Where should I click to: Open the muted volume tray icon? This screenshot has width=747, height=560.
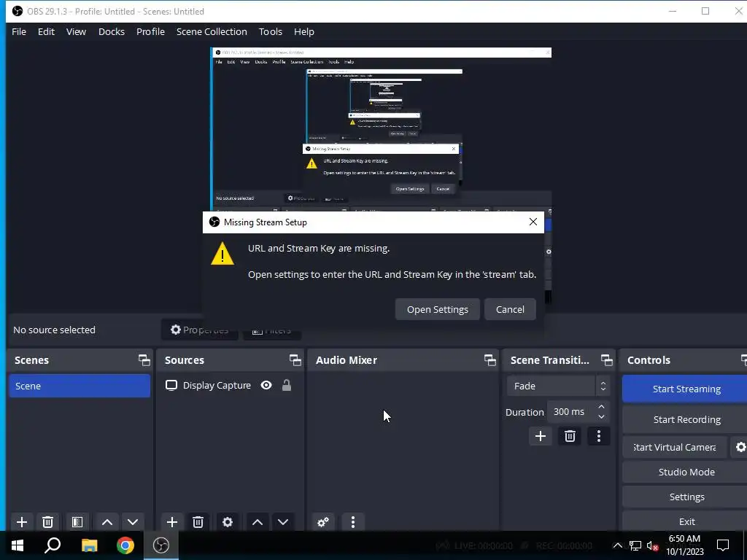(x=653, y=545)
